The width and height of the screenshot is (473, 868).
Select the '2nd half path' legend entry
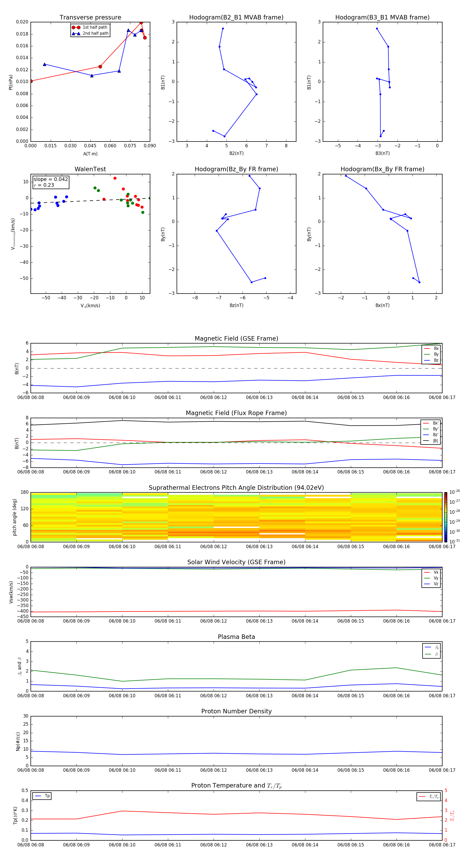click(90, 33)
